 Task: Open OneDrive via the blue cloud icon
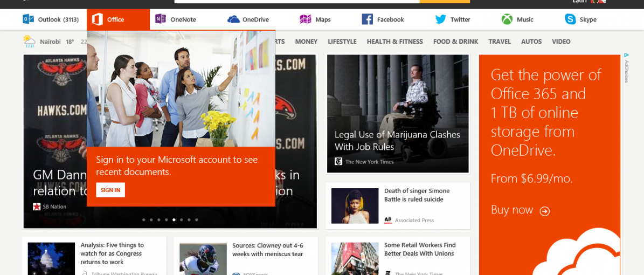click(233, 19)
